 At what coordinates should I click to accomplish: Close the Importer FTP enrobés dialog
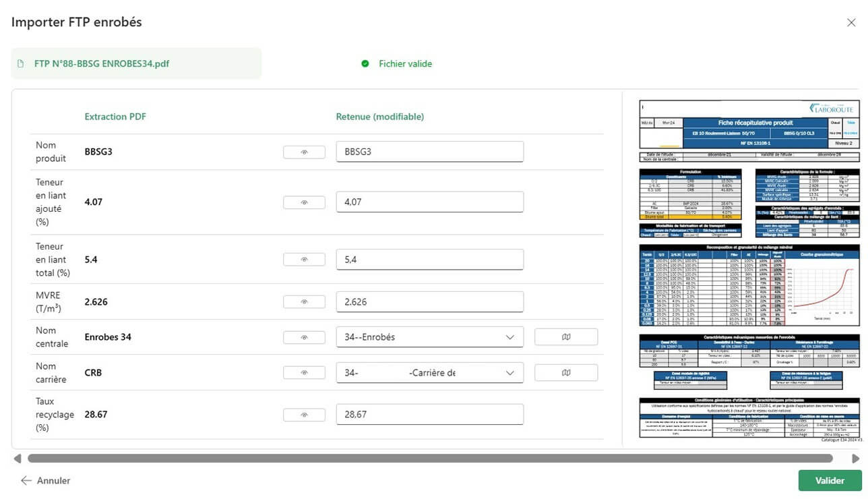[851, 22]
